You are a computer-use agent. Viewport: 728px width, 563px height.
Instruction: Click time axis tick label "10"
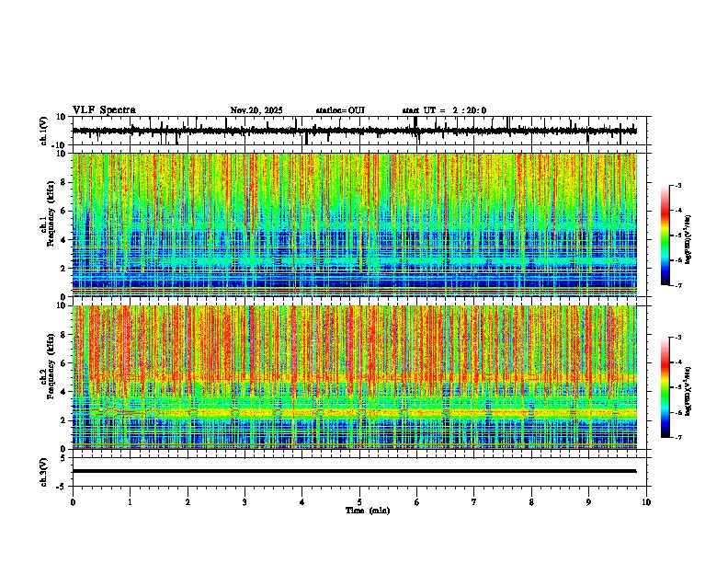tap(646, 502)
